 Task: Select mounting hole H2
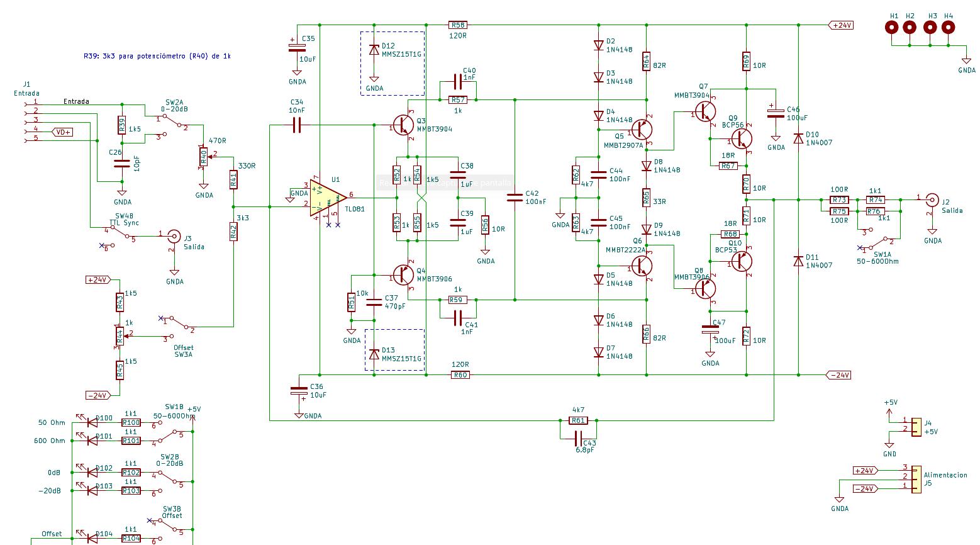pyautogui.click(x=910, y=27)
